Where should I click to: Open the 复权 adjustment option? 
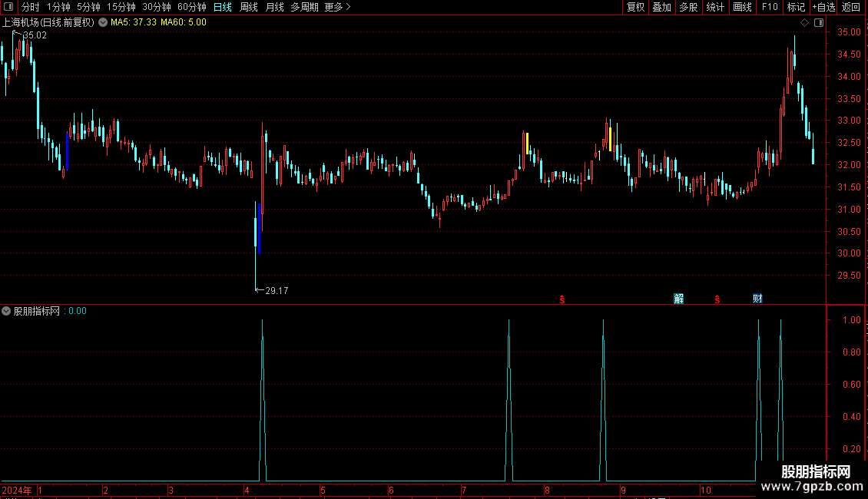pyautogui.click(x=635, y=7)
